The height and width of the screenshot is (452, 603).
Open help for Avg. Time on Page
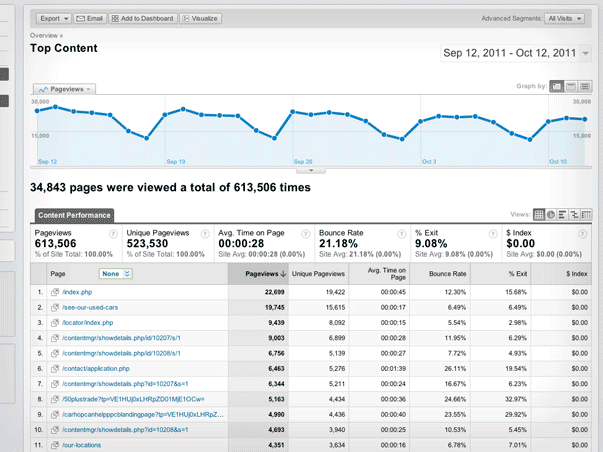(x=306, y=234)
